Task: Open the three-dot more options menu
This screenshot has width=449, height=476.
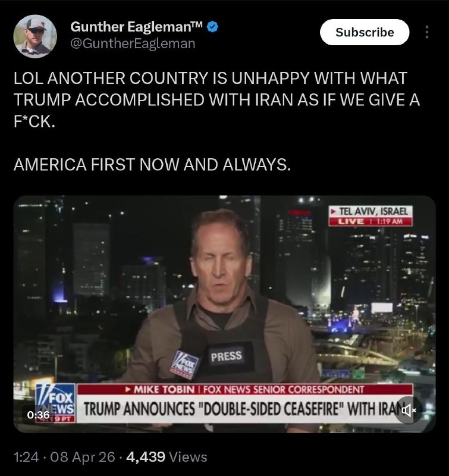Action: coord(427,32)
